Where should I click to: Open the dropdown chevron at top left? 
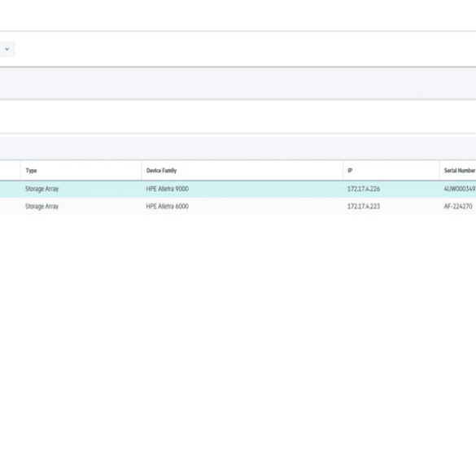point(7,49)
